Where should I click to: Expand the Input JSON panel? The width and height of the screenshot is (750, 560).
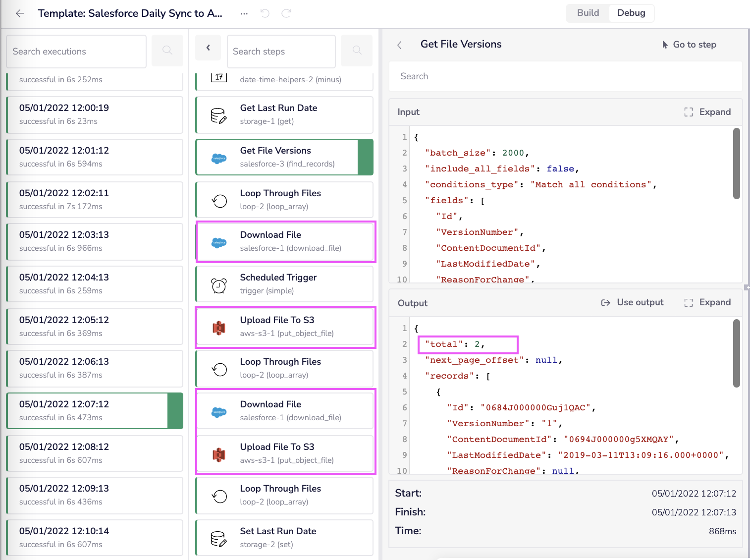coord(707,112)
